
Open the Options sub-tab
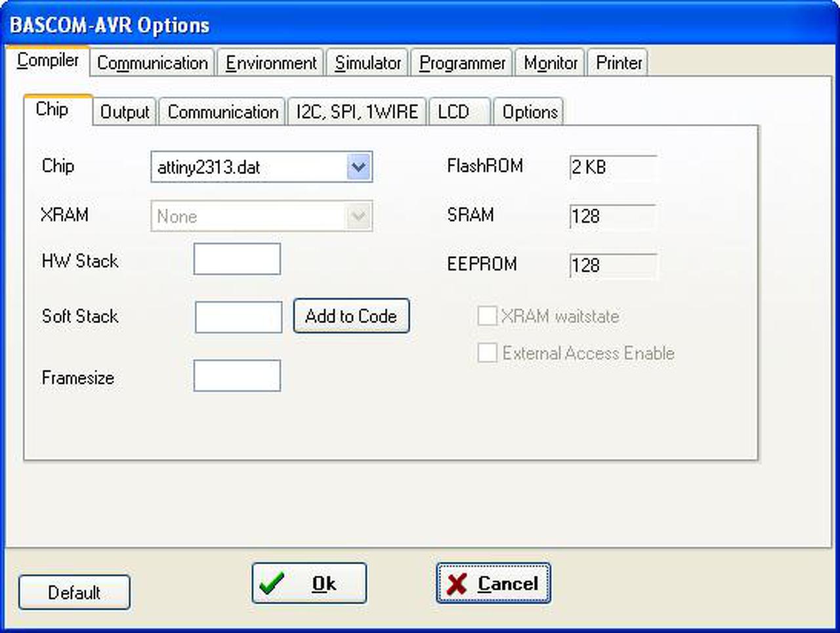coord(529,112)
